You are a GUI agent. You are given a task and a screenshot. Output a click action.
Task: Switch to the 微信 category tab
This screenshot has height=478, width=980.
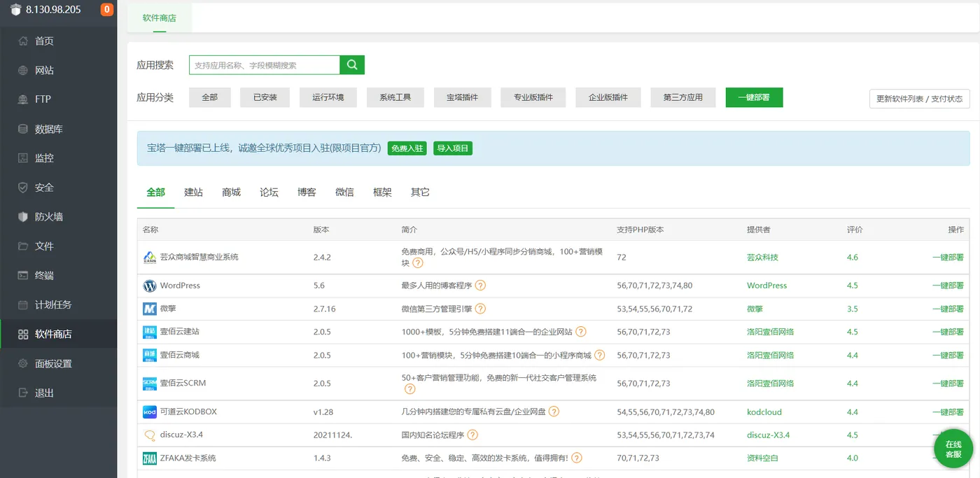345,192
